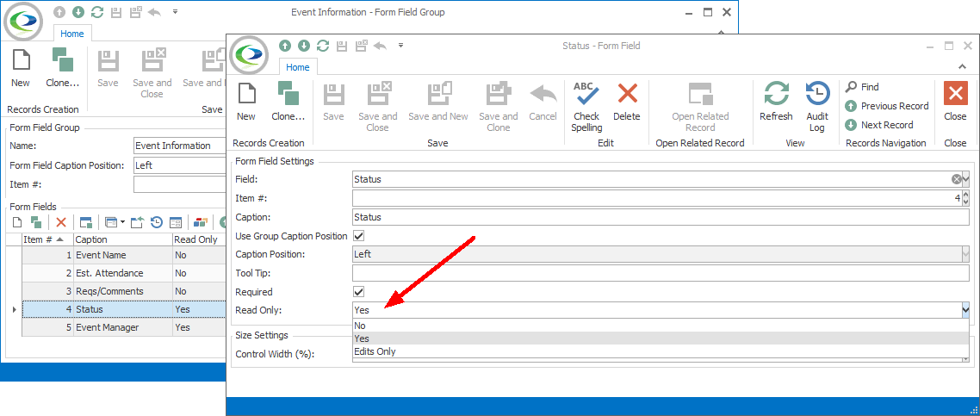Open the Caption Position dropdown
The image size is (980, 416).
[965, 254]
